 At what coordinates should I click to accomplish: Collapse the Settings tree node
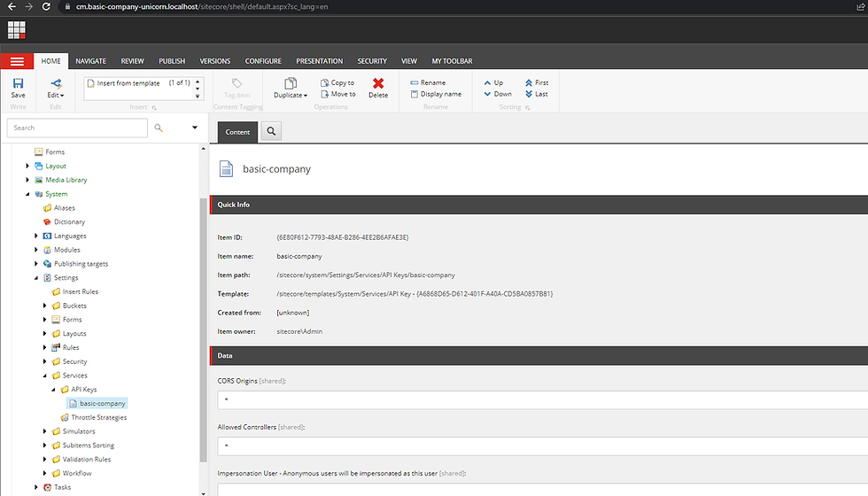(36, 278)
